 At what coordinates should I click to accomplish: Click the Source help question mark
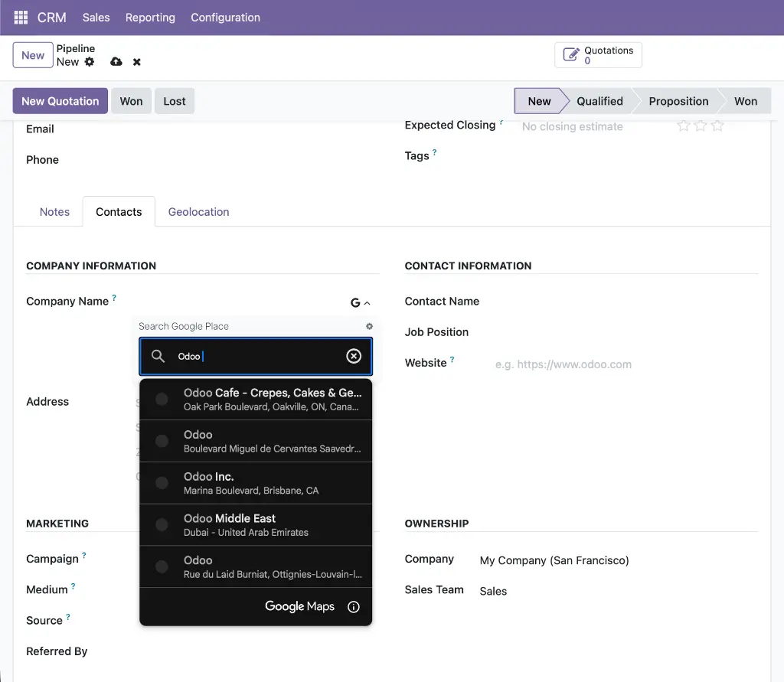click(68, 617)
